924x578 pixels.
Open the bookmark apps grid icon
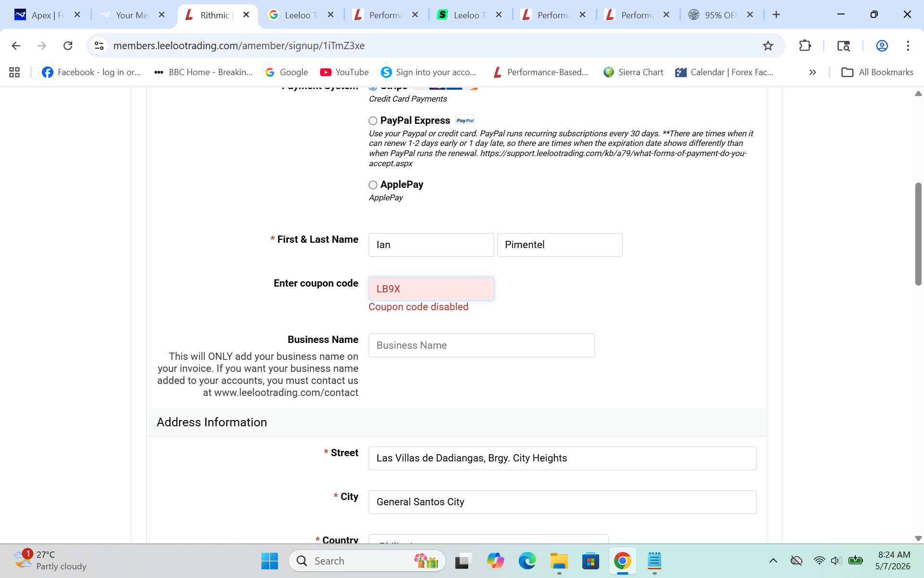click(x=14, y=72)
